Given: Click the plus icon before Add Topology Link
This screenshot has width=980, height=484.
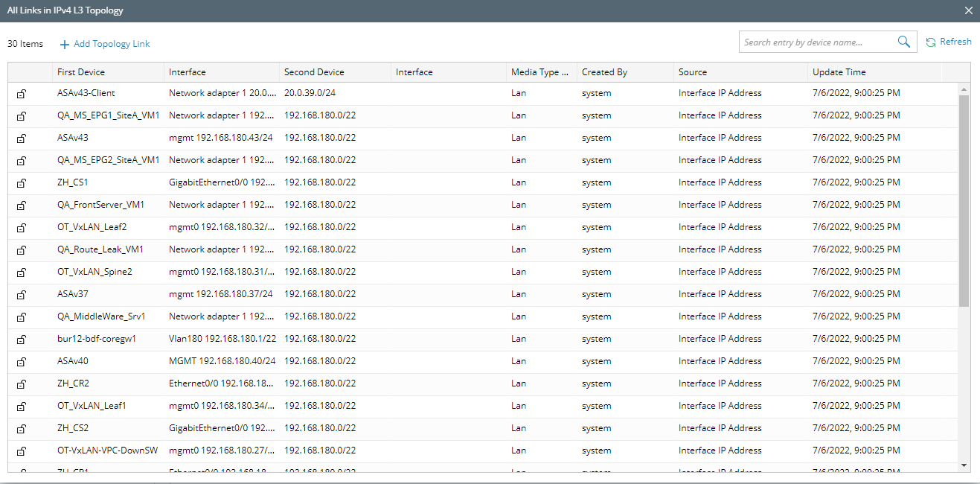Looking at the screenshot, I should tap(64, 44).
